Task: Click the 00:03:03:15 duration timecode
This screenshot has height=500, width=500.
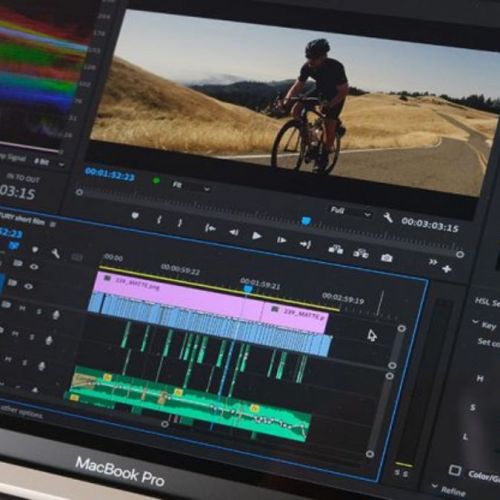Action: pyautogui.click(x=430, y=224)
